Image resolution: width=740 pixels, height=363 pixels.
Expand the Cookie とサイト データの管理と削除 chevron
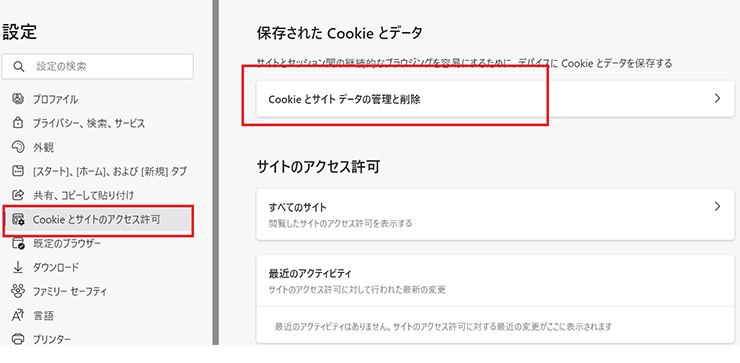click(717, 98)
